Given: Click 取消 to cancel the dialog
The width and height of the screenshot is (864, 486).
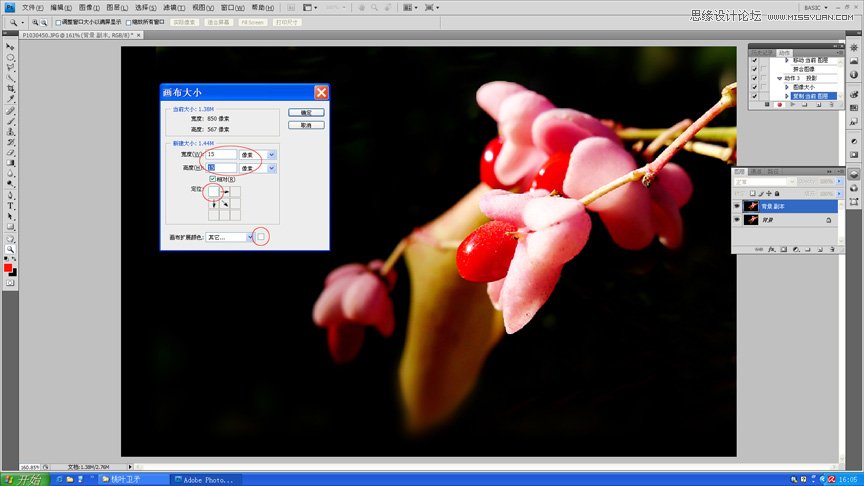Looking at the screenshot, I should click(306, 125).
